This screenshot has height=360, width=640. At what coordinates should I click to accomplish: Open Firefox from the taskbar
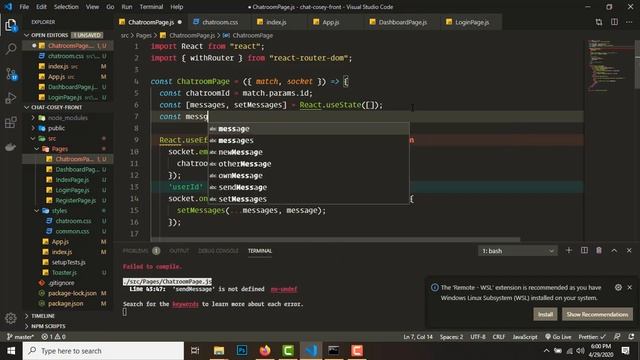coord(265,351)
